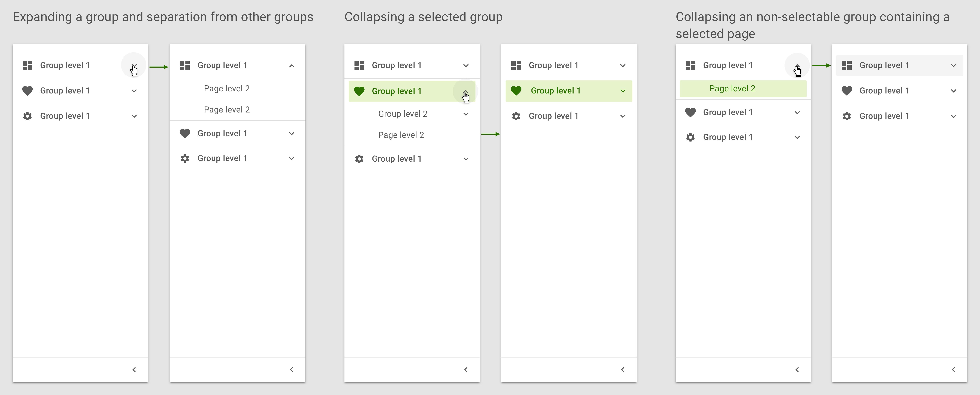
Task: Select heart Group level 1 label in first panel
Action: point(65,91)
